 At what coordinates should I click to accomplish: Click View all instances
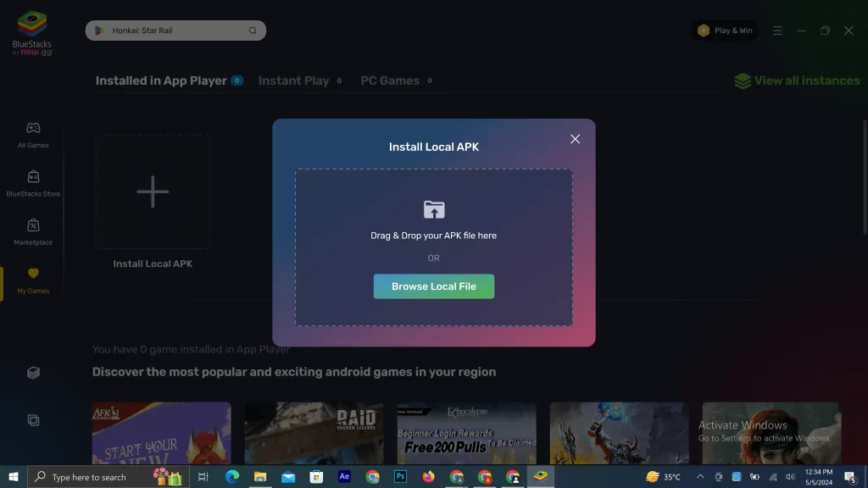click(x=797, y=80)
